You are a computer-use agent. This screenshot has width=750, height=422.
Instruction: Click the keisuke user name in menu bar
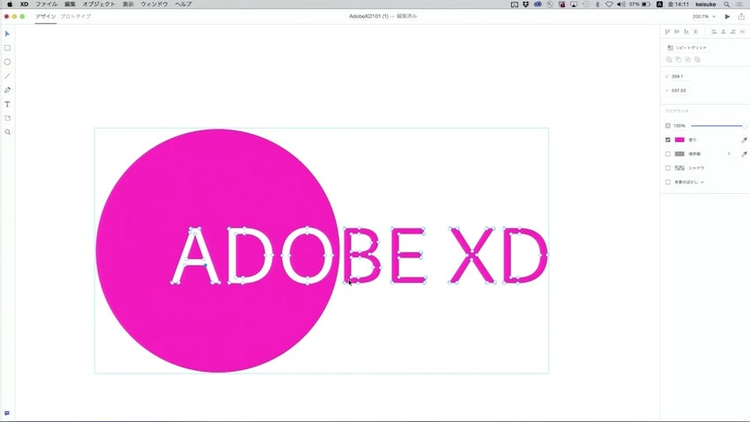pyautogui.click(x=706, y=4)
